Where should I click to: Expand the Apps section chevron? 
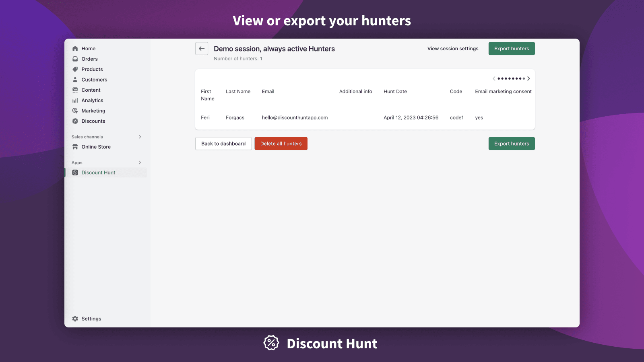(140, 162)
